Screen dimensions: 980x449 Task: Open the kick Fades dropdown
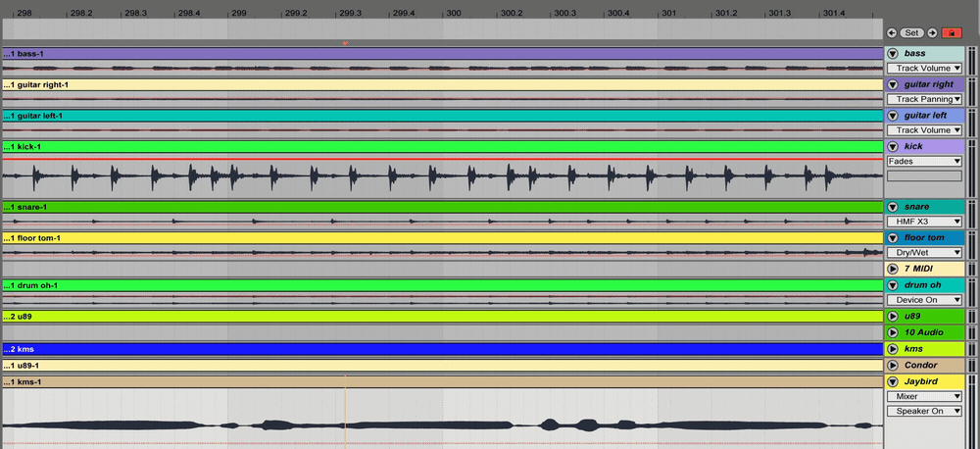[x=924, y=162]
